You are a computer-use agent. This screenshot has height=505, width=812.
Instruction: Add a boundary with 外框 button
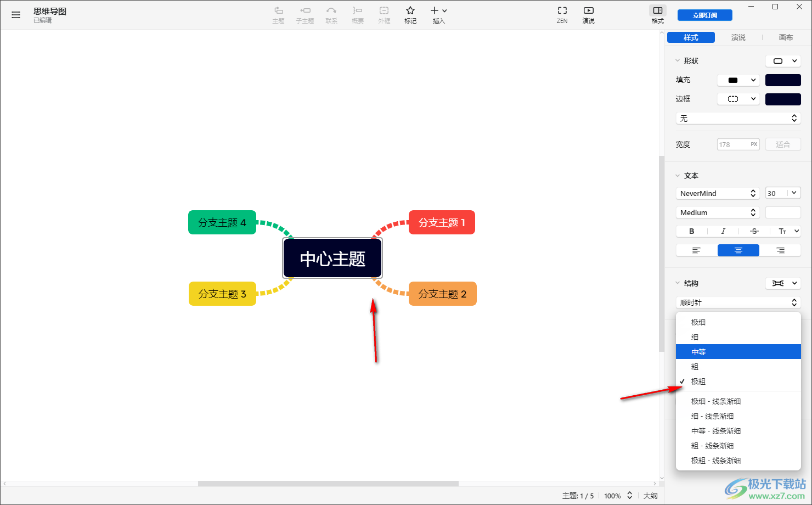[384, 15]
